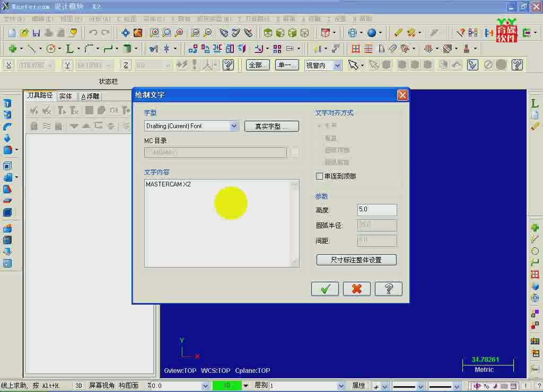Select the Zoom target magnifier icon

coord(167,33)
